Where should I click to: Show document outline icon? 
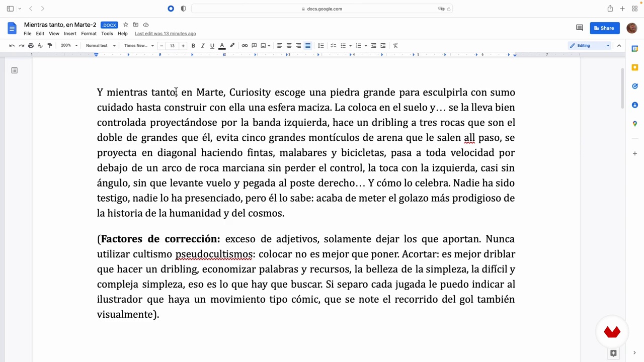point(14,70)
